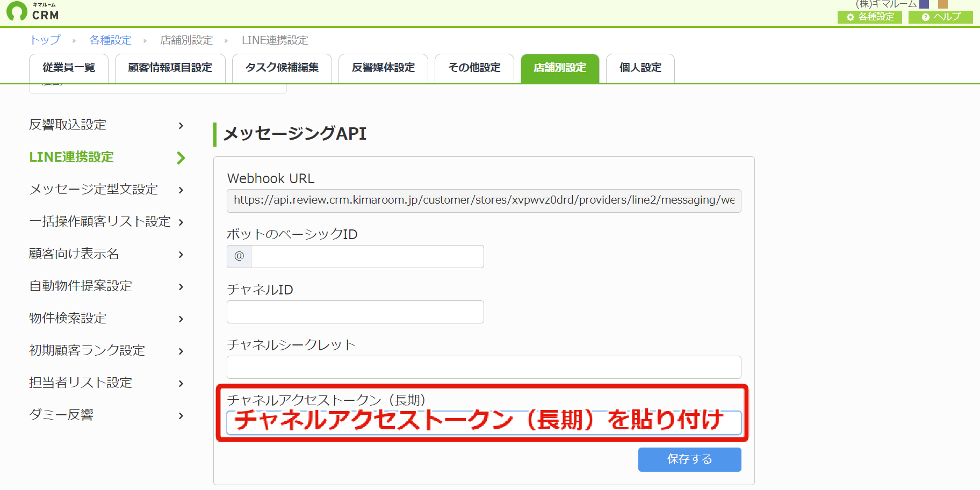Click the メッセージングAPI heading
Image resolution: width=980 pixels, height=490 pixels.
point(295,134)
